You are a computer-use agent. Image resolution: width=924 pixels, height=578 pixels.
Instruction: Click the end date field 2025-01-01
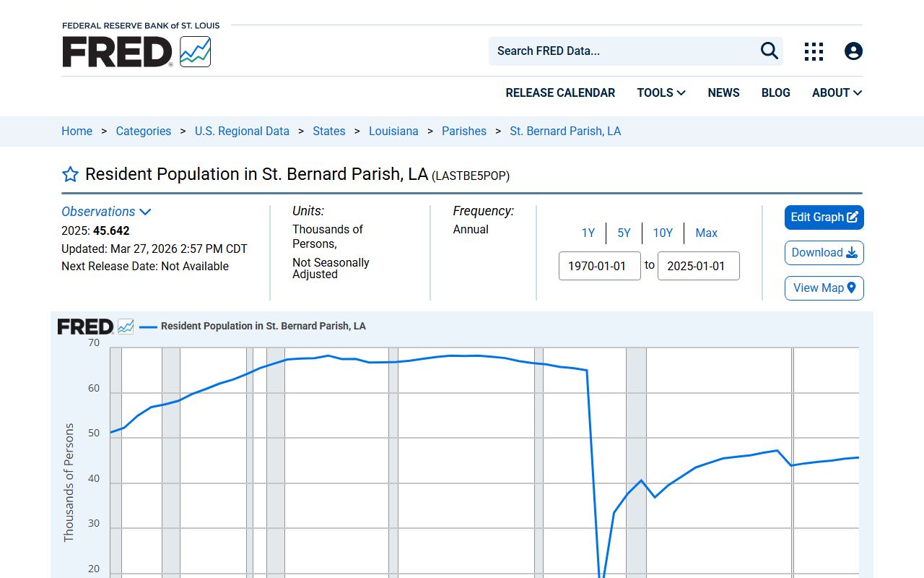[699, 266]
